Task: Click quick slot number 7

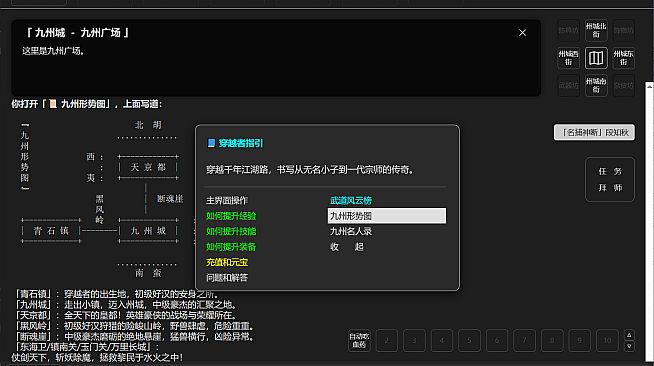Action: tap(524, 340)
